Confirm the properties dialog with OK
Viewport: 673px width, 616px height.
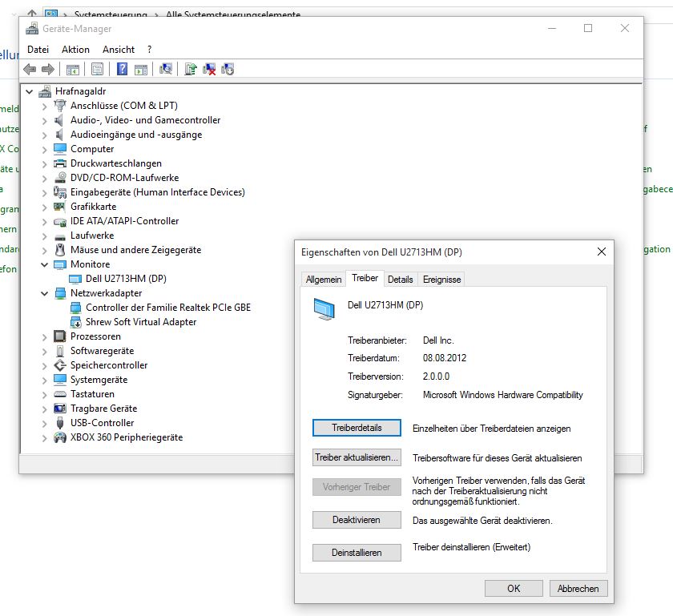(514, 588)
